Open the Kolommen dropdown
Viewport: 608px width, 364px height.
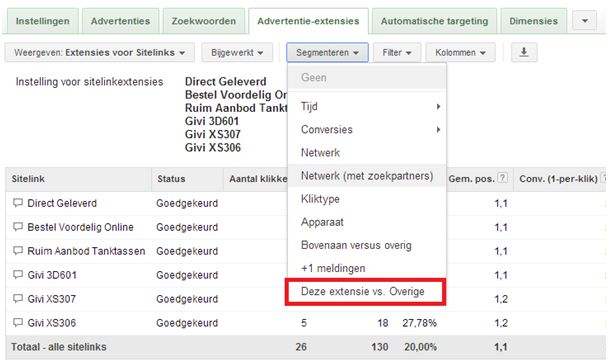click(460, 52)
